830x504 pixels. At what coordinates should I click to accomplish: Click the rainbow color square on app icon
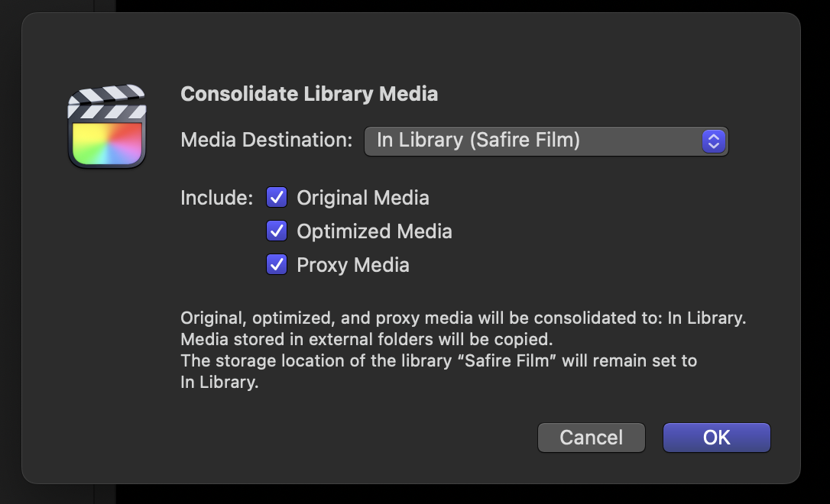point(107,142)
